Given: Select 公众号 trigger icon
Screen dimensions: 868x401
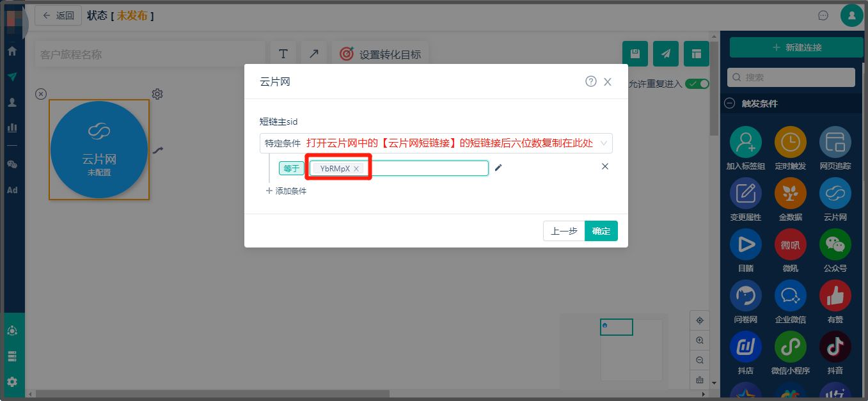Looking at the screenshot, I should pos(835,244).
